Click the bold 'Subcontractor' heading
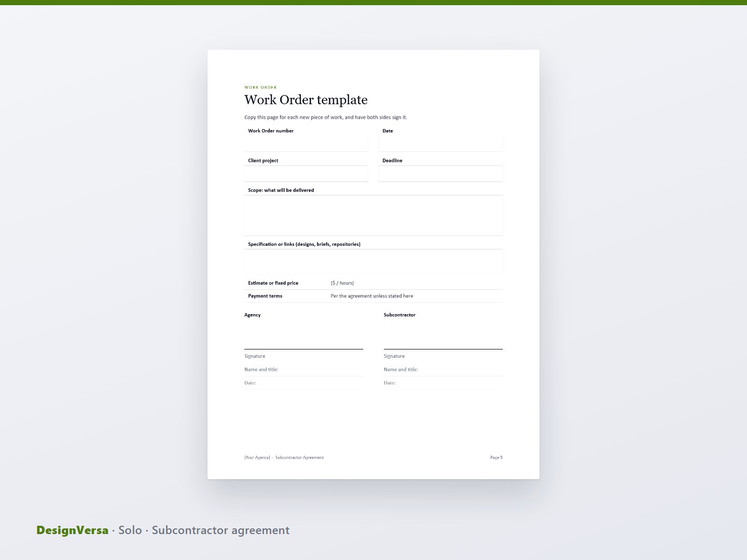 (399, 315)
